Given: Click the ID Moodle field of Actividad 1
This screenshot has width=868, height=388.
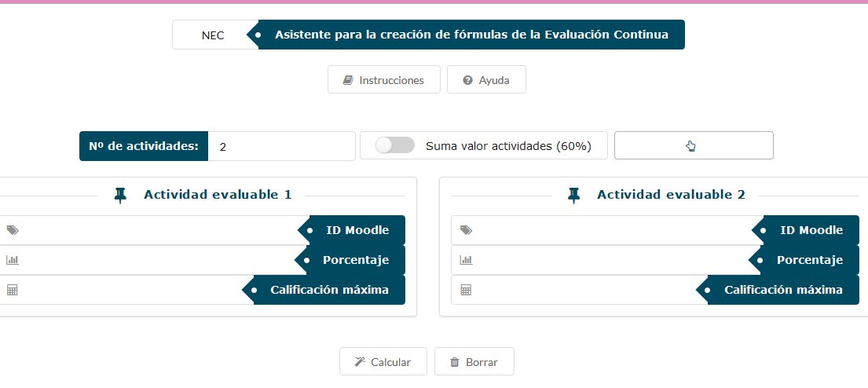Looking at the screenshot, I should 157,230.
